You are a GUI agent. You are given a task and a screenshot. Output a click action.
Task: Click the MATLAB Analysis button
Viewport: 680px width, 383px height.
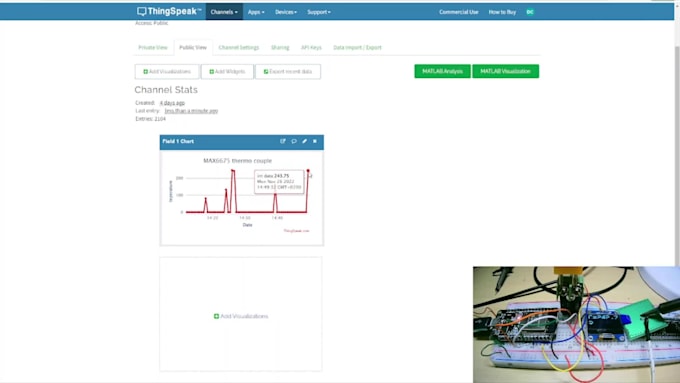[x=442, y=71]
